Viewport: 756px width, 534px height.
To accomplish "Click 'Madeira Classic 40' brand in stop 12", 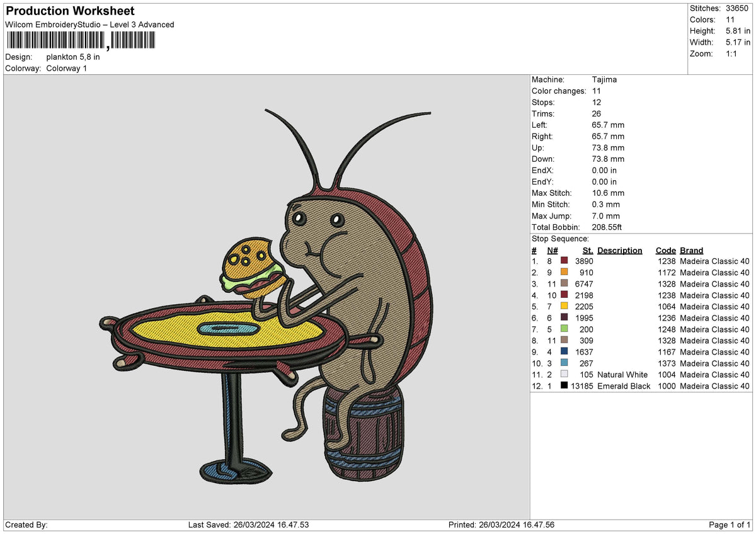I will click(x=715, y=386).
